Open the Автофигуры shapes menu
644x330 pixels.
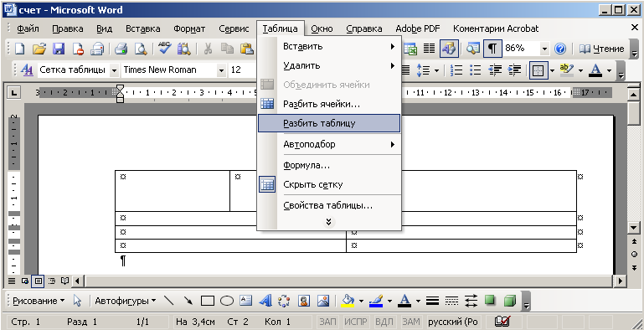[x=126, y=301]
